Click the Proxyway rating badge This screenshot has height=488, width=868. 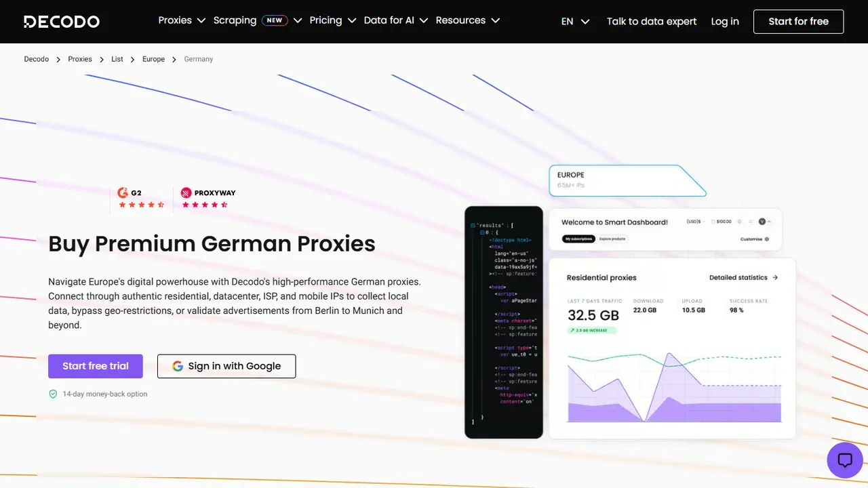pos(208,199)
